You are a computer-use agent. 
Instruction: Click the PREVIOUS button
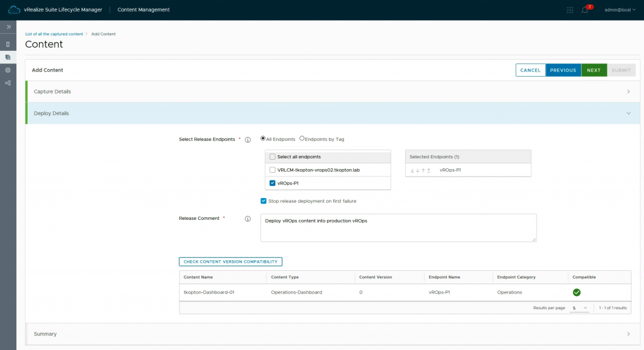(563, 70)
